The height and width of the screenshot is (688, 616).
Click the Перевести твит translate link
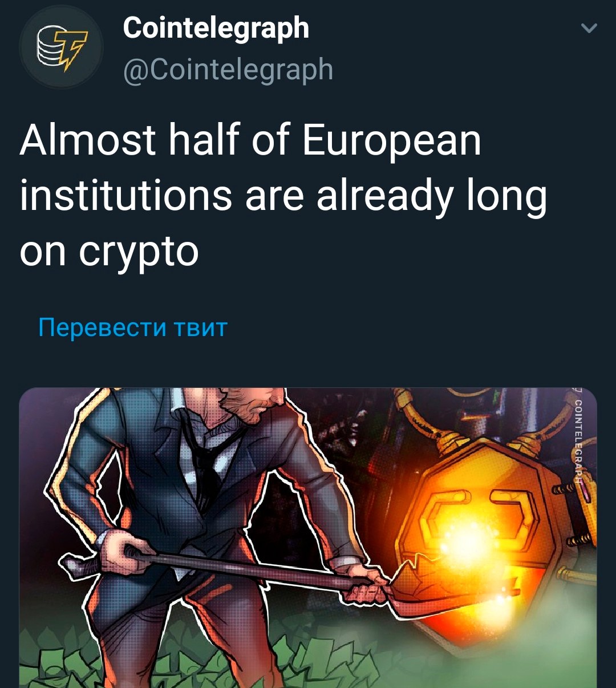133,328
